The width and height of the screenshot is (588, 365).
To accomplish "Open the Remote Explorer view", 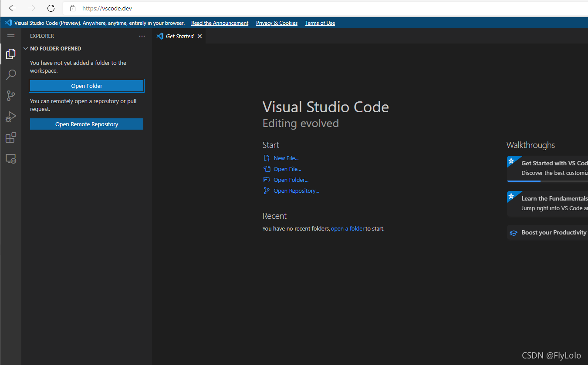I will pos(11,159).
